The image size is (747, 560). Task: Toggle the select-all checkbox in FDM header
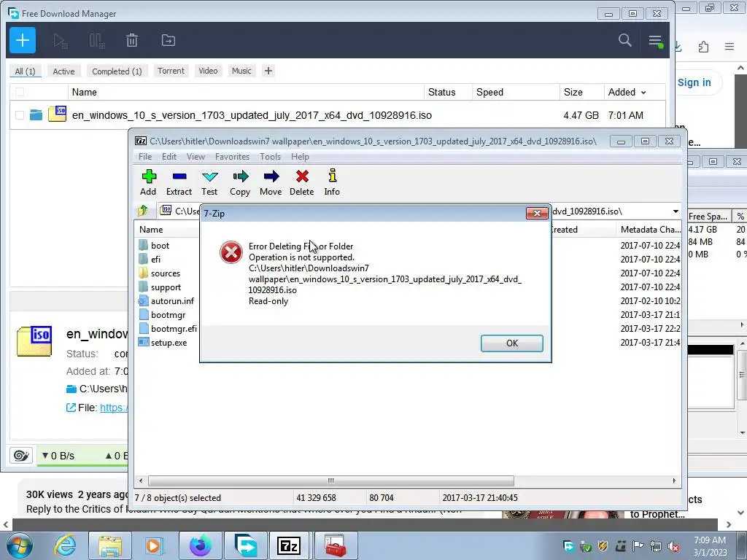[20, 93]
